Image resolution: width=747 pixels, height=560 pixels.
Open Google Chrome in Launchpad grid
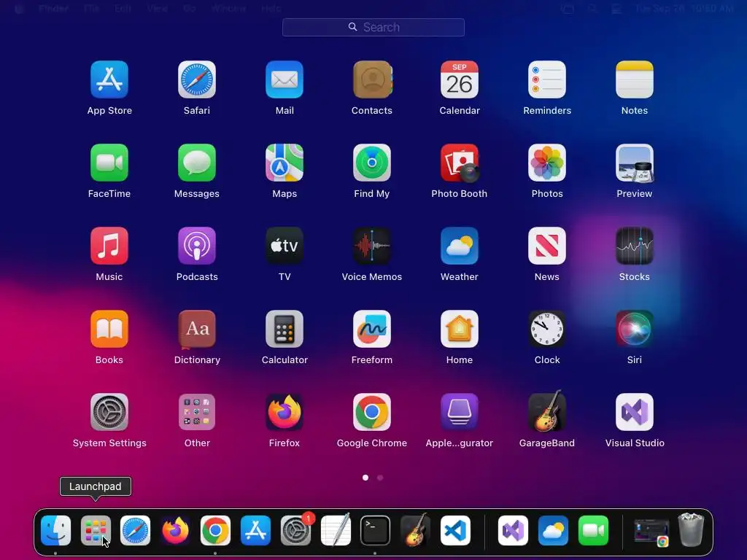point(372,412)
